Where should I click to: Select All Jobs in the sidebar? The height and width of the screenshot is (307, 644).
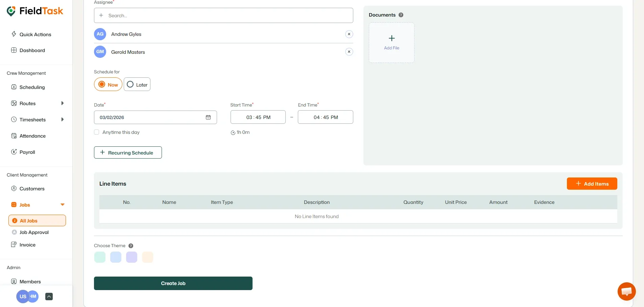point(37,220)
